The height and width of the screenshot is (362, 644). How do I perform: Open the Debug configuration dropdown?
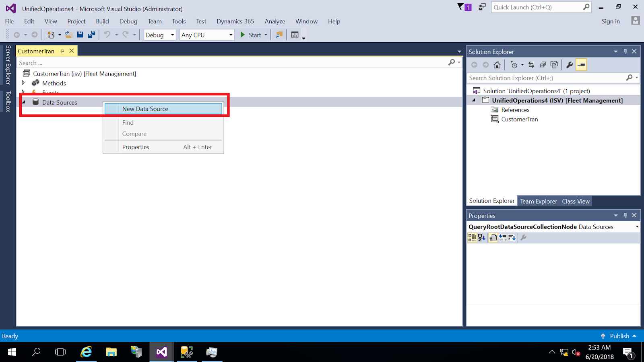172,35
